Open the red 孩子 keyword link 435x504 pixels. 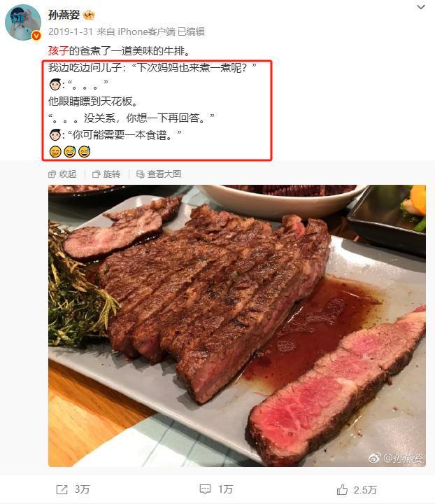[59, 51]
